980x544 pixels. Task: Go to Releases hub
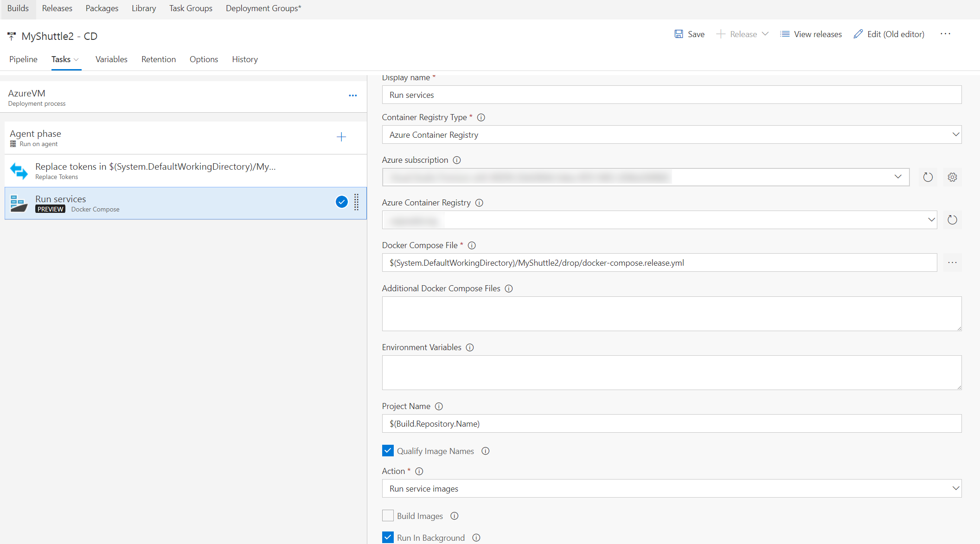point(57,8)
